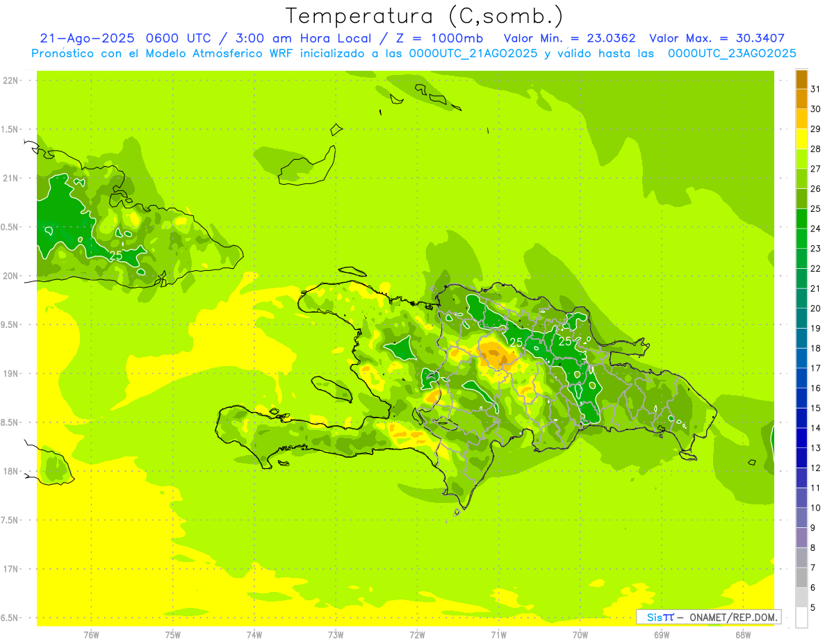Select the date text "21-Ago-2025"
Image resolution: width=834 pixels, height=644 pixels.
pos(85,38)
